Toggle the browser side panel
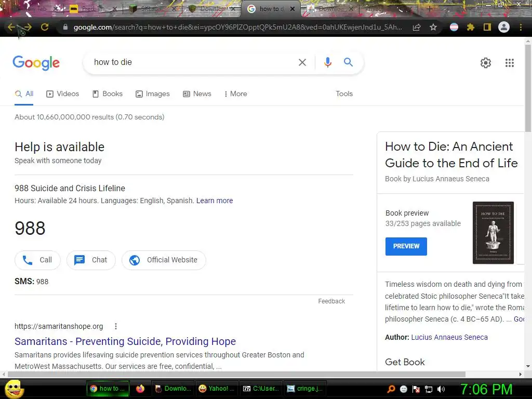Viewport: 532px width, 399px height. coord(487,27)
